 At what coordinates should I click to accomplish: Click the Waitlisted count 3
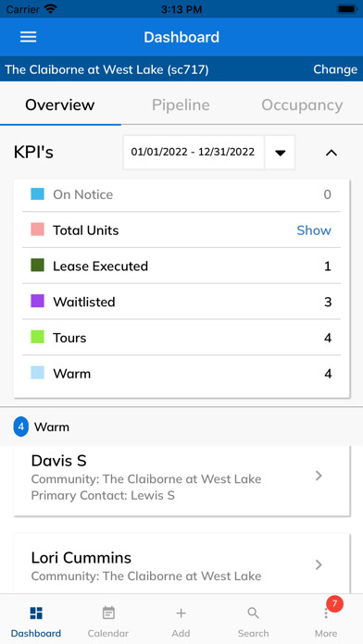pos(328,303)
